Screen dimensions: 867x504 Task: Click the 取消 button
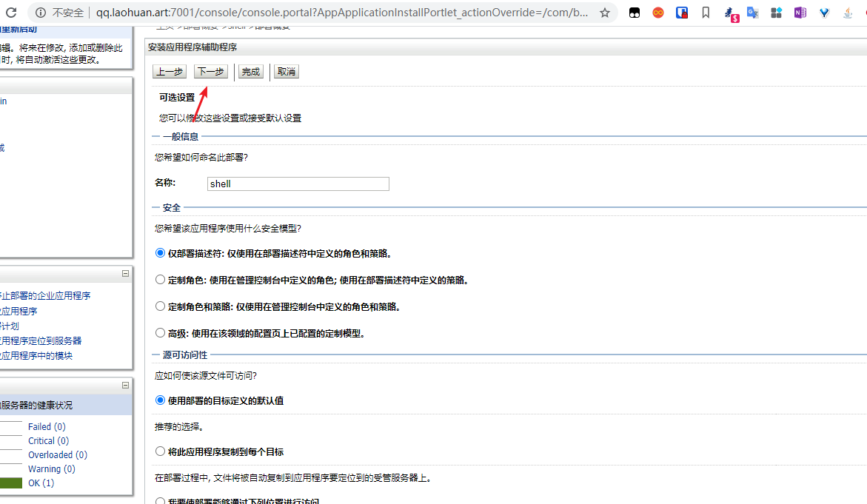(286, 72)
